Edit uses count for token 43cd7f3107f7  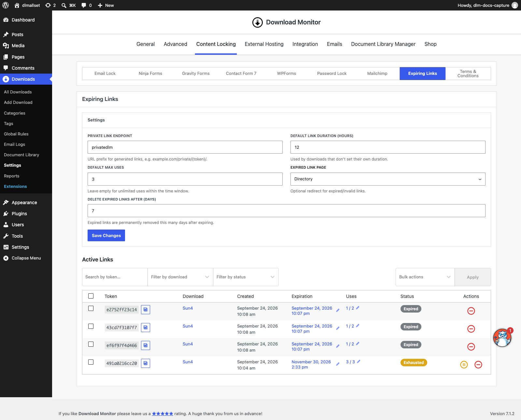358,326
